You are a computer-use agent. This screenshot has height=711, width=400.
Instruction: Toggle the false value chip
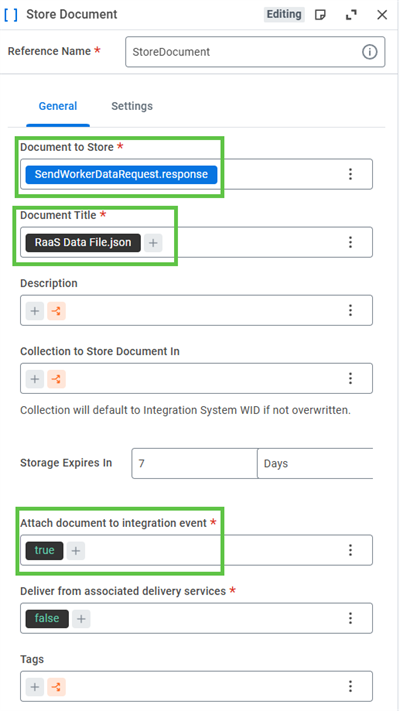click(x=47, y=618)
